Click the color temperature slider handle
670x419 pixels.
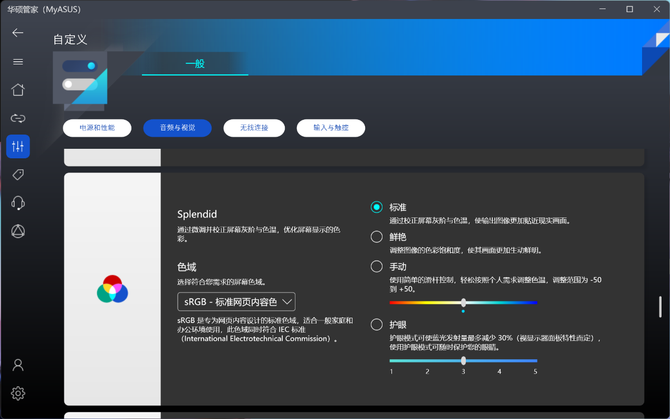[x=464, y=303]
